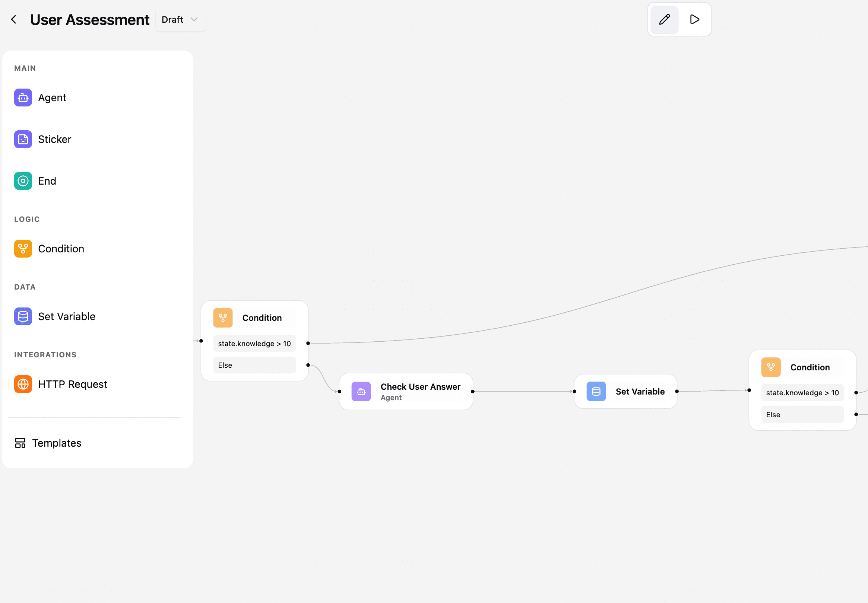Screen dimensions: 868x603
Task: Run the workflow with the play button
Action: tap(695, 19)
